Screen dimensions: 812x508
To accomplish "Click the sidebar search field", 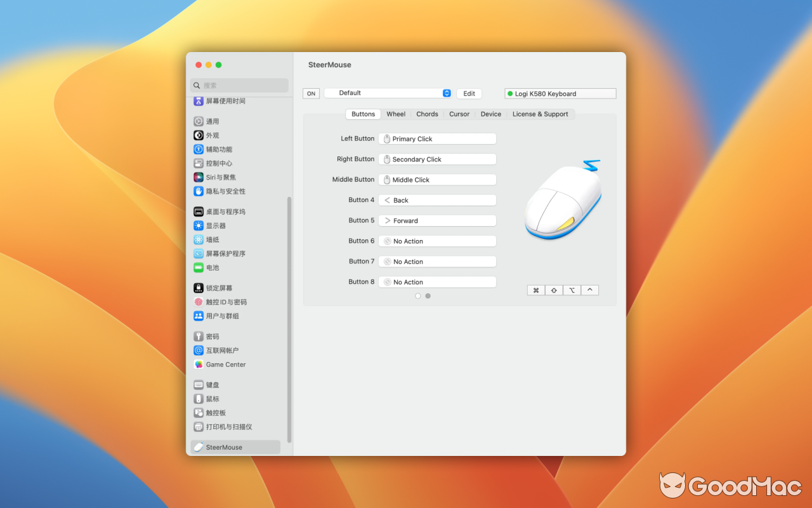I will tap(239, 84).
